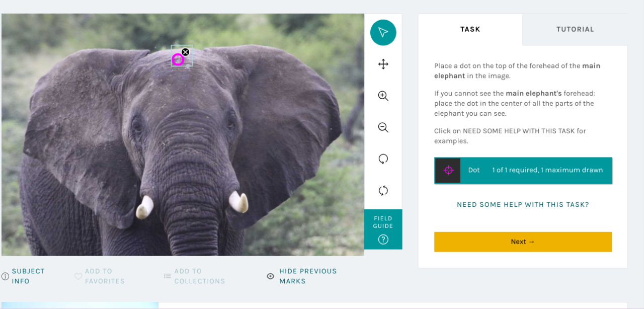Select the Dot drawing tool
This screenshot has width=644, height=309.
pyautogui.click(x=523, y=170)
